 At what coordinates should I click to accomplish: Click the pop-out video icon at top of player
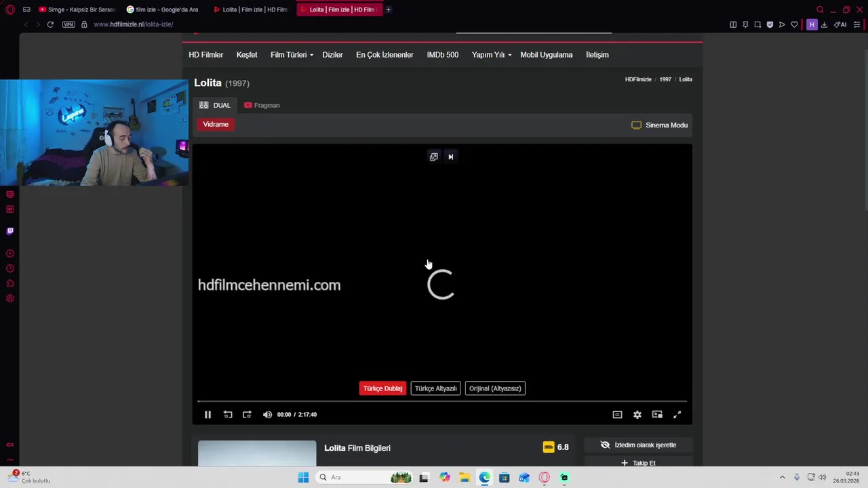click(x=434, y=157)
